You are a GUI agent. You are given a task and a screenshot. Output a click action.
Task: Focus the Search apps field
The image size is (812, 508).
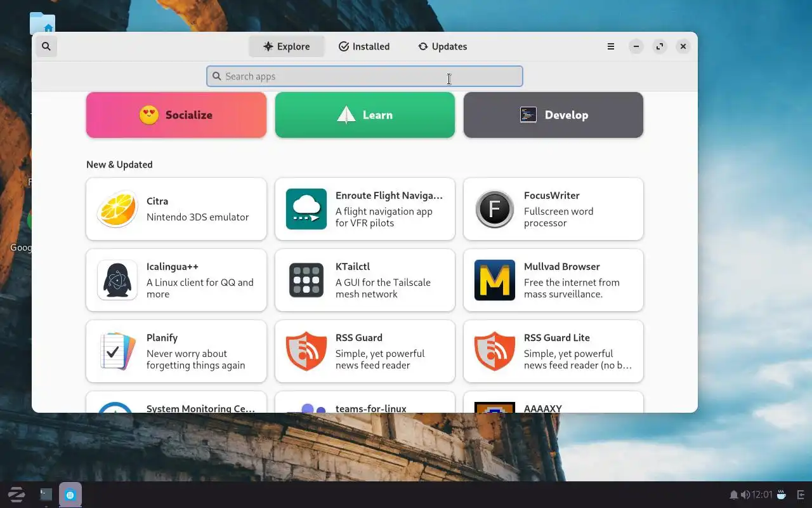click(365, 76)
